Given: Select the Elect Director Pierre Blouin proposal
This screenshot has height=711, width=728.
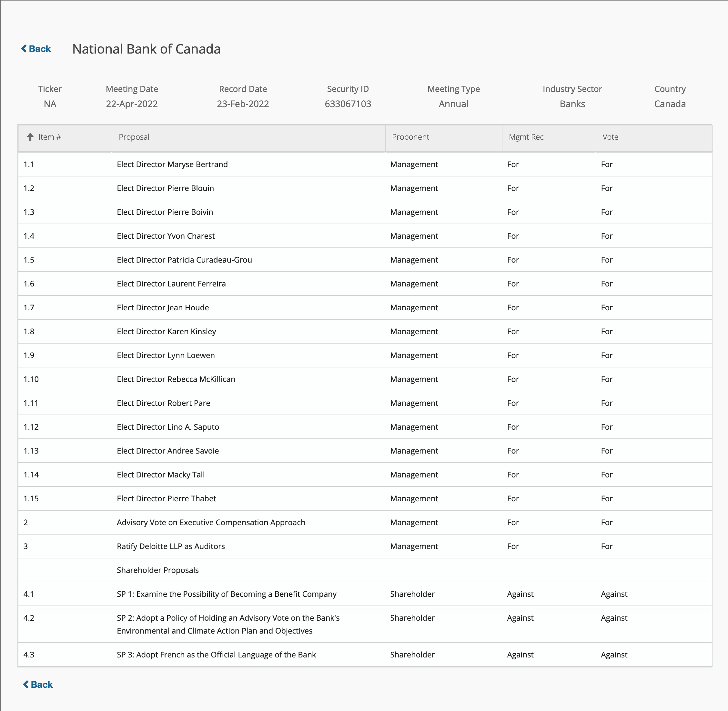Looking at the screenshot, I should click(x=165, y=188).
